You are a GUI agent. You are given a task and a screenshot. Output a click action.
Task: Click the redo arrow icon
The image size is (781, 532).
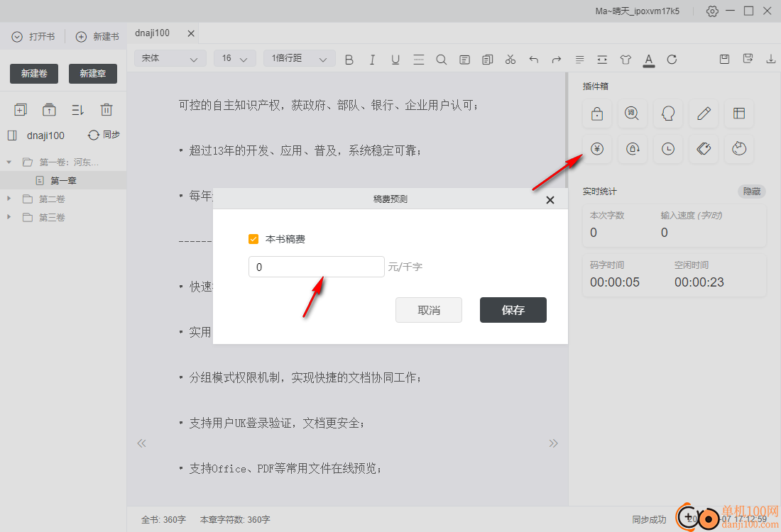click(557, 60)
